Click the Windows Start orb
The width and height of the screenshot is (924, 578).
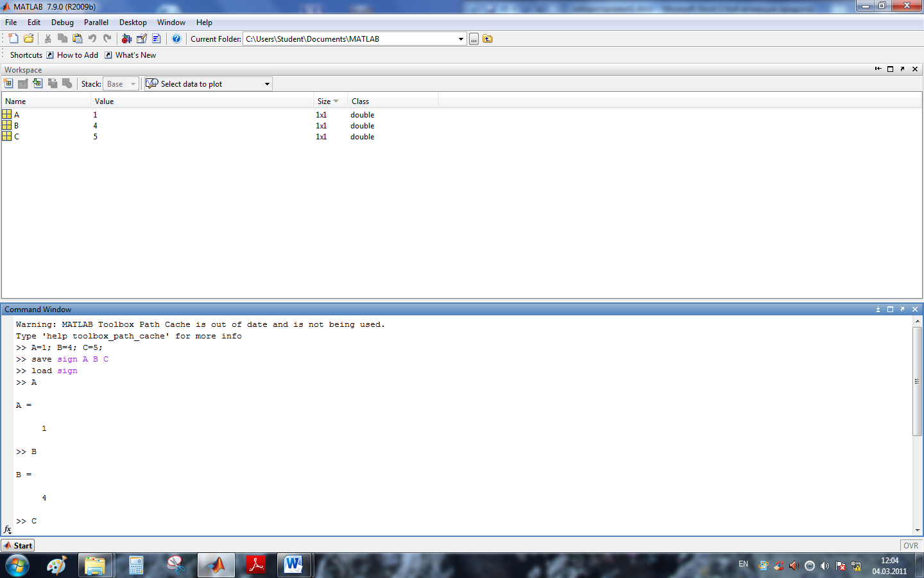click(x=17, y=565)
